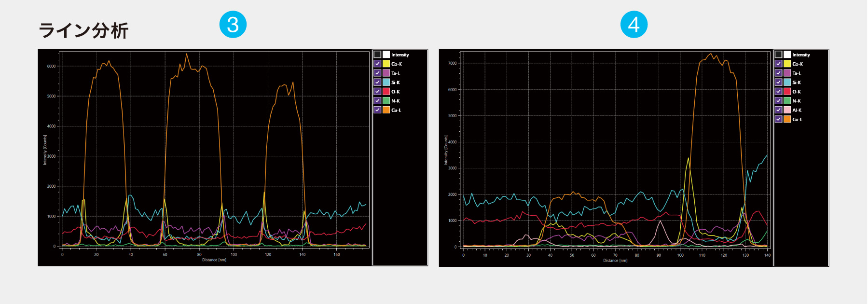Click the 'ライン分析' heading

pos(83,30)
